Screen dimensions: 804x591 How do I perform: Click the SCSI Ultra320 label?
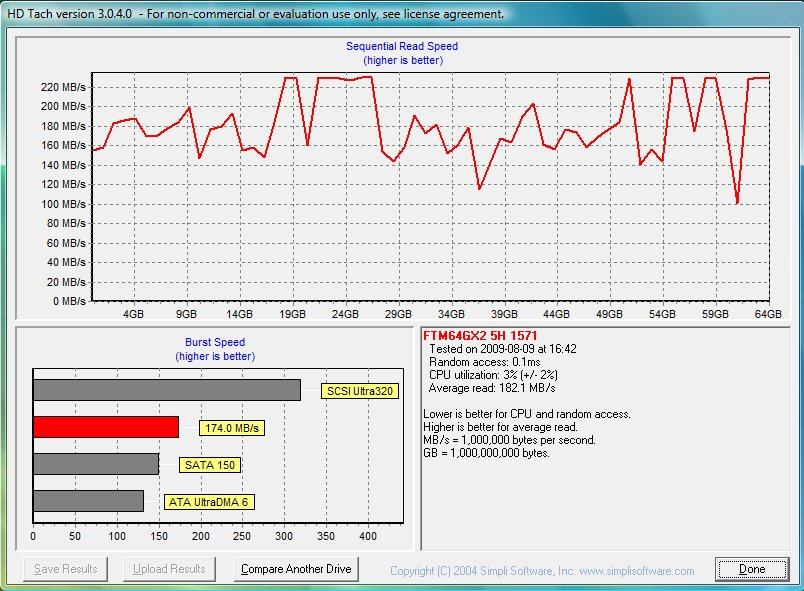coord(360,391)
